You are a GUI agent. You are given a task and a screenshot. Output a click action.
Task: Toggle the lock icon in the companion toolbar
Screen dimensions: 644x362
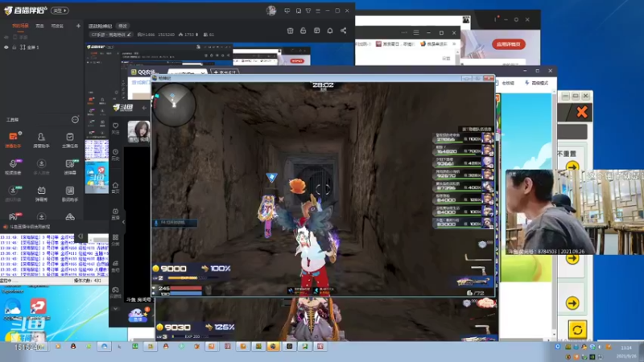[x=303, y=31]
